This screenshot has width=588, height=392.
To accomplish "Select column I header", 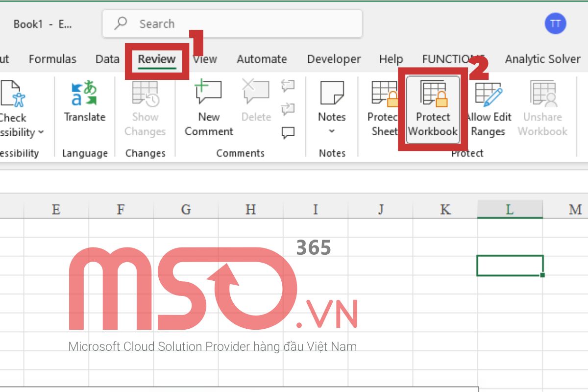I will pos(315,210).
